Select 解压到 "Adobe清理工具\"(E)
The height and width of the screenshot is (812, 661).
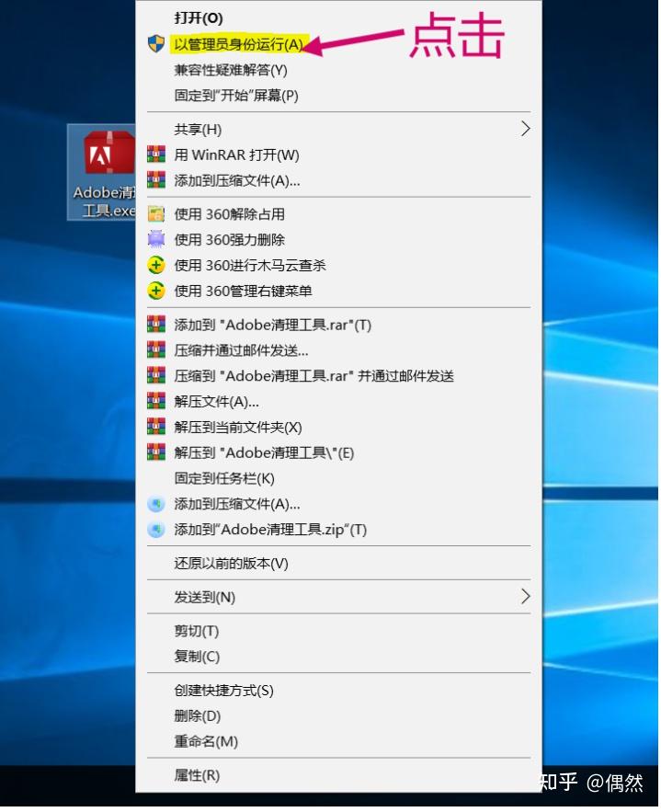[x=264, y=452]
